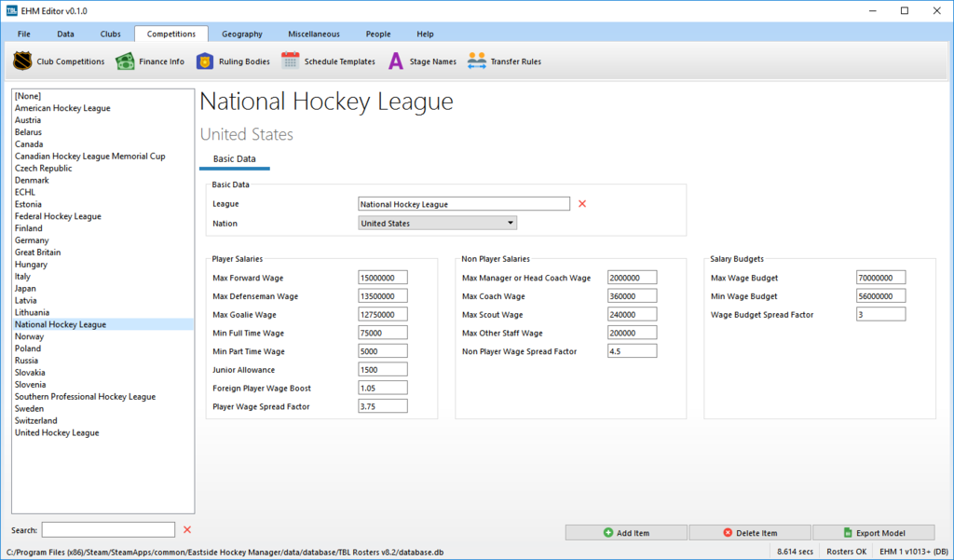Select Austria in the league list
954x560 pixels.
[x=102, y=120]
